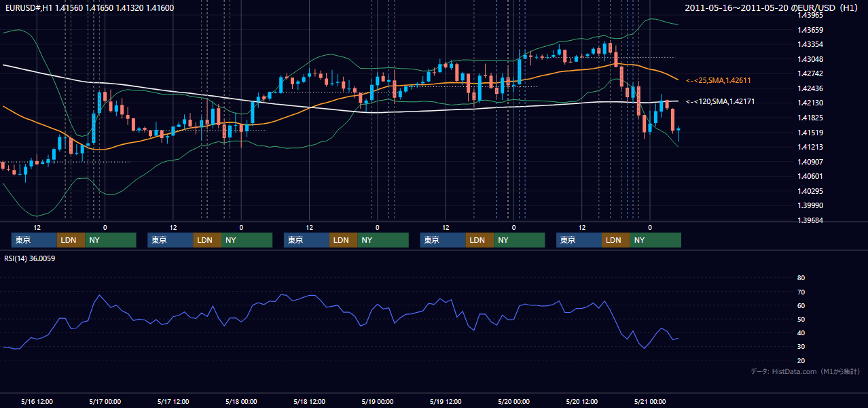Screen dimensions: 868x408
Task: Open the HistData.com data source credit
Action: [x=805, y=371]
